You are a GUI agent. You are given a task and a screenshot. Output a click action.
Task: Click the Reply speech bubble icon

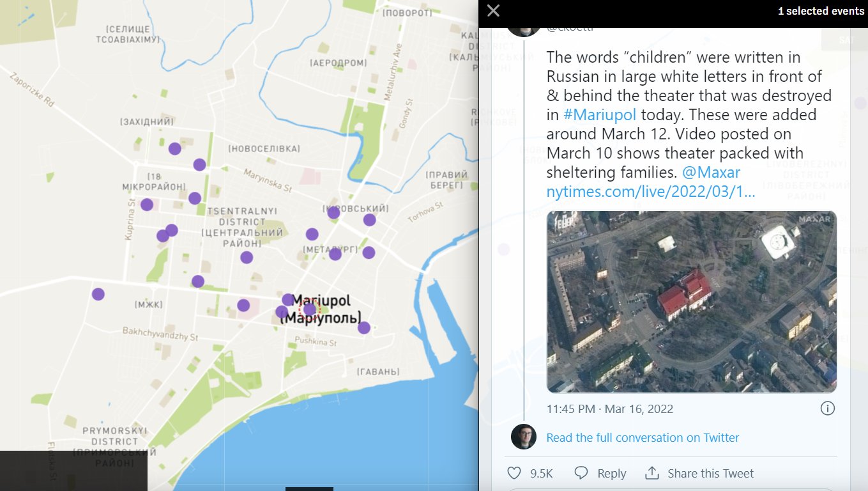[x=581, y=473]
